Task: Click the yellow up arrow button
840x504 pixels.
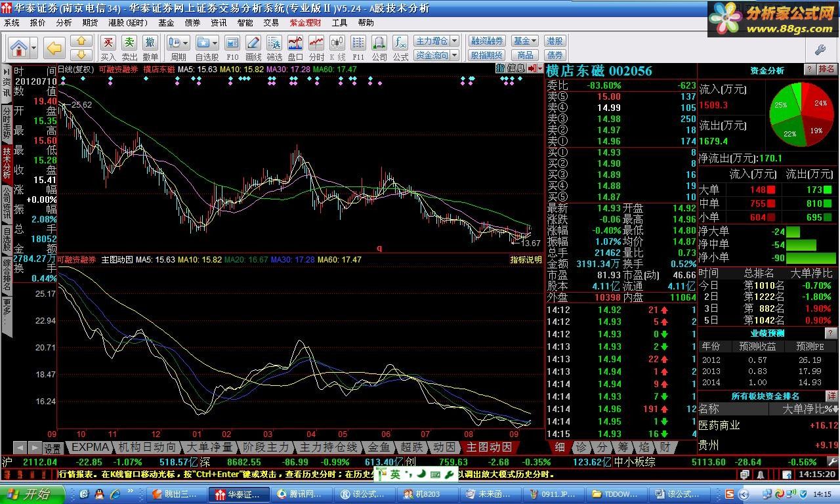Action: 81,41
